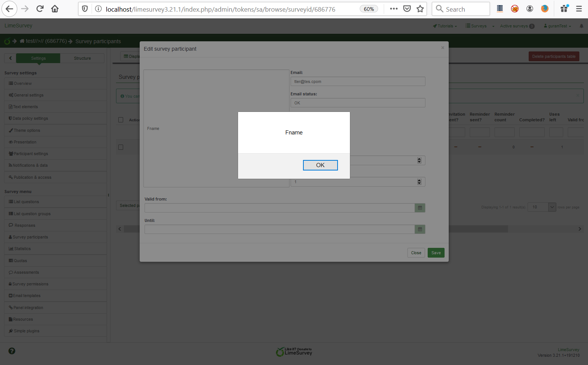Open tracking protection shield in address bar
588x365 pixels.
85,9
